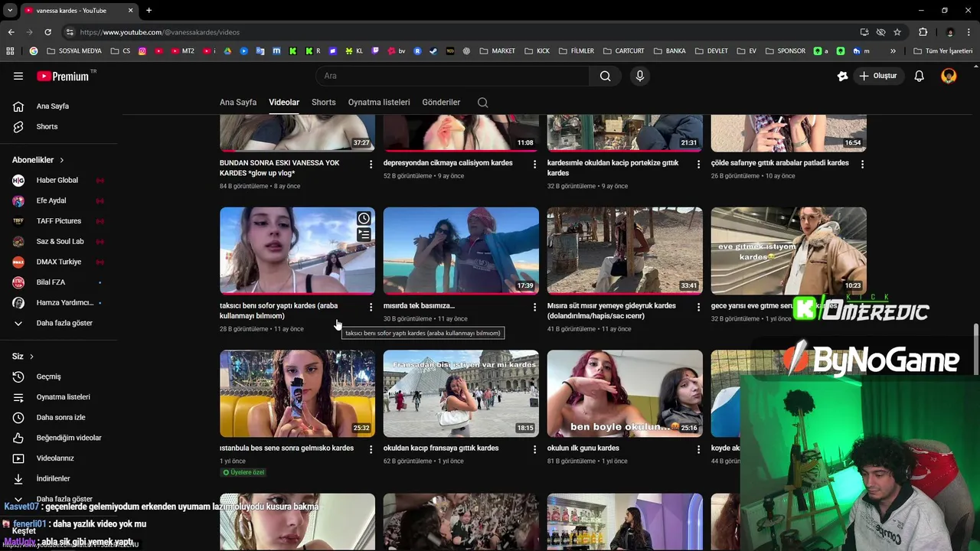The width and height of the screenshot is (980, 551).
Task: Open the FİLMLER bookmark folder
Action: pyautogui.click(x=577, y=51)
